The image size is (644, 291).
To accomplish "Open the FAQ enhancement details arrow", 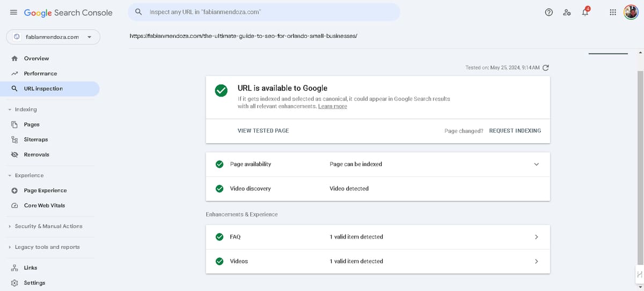I will click(536, 237).
